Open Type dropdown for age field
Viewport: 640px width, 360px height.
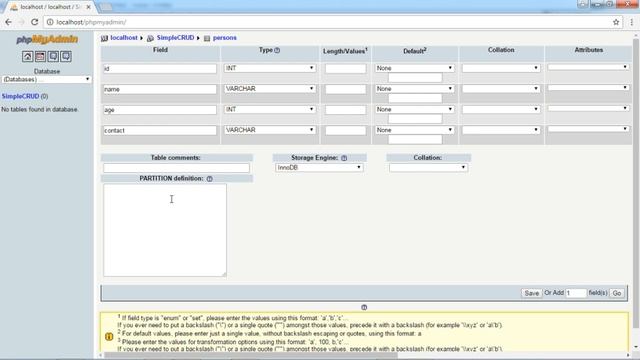tap(270, 109)
